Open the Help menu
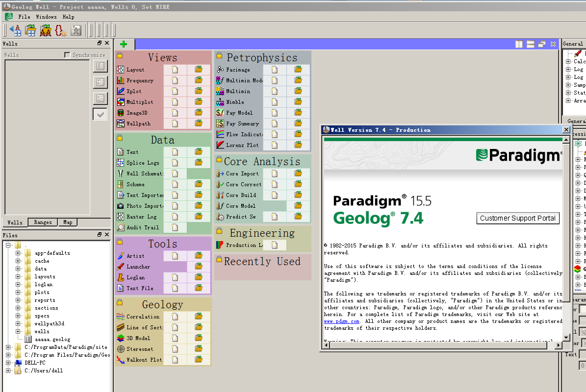 coord(68,17)
